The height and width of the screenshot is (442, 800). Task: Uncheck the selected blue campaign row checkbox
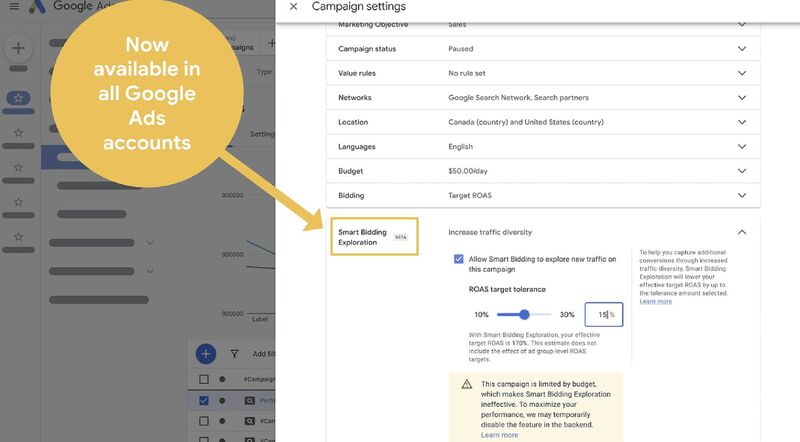pyautogui.click(x=204, y=401)
